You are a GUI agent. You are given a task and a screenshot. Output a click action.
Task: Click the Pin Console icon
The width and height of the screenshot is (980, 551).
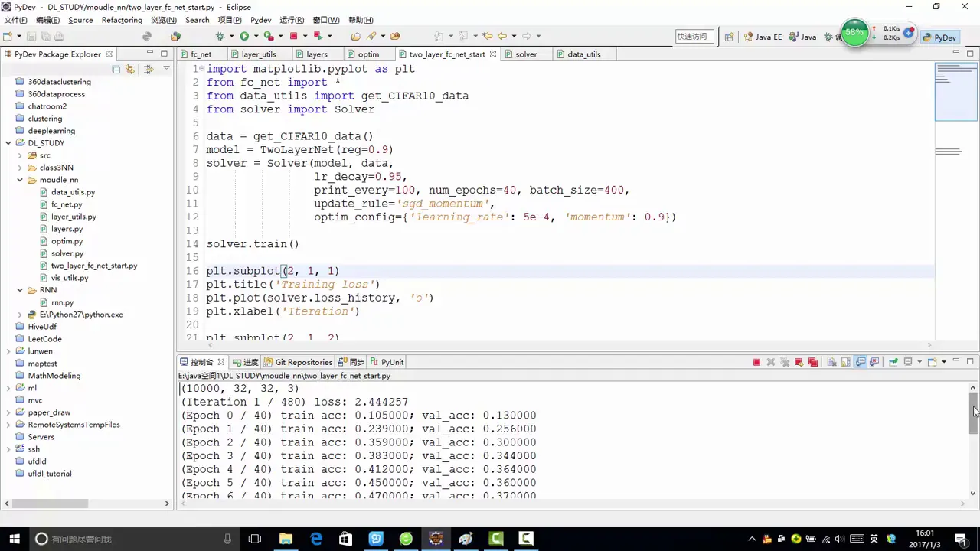coord(893,362)
